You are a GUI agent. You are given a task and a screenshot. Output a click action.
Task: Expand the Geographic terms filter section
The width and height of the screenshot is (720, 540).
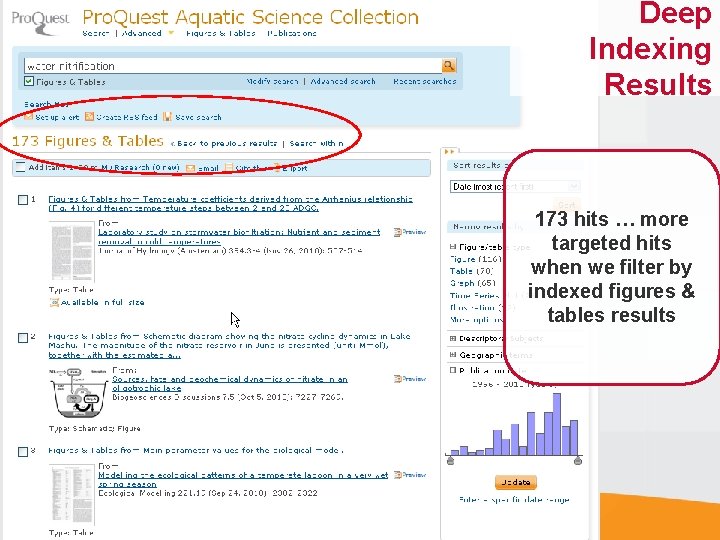(453, 355)
